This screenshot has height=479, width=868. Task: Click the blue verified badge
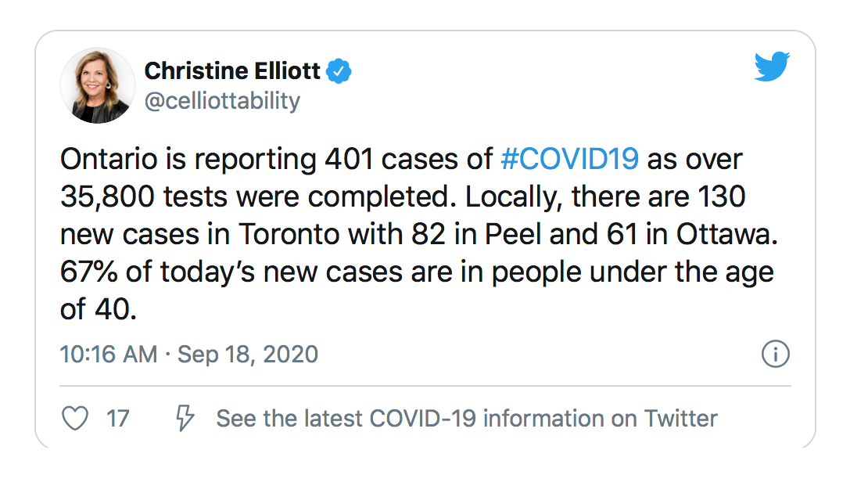(339, 71)
